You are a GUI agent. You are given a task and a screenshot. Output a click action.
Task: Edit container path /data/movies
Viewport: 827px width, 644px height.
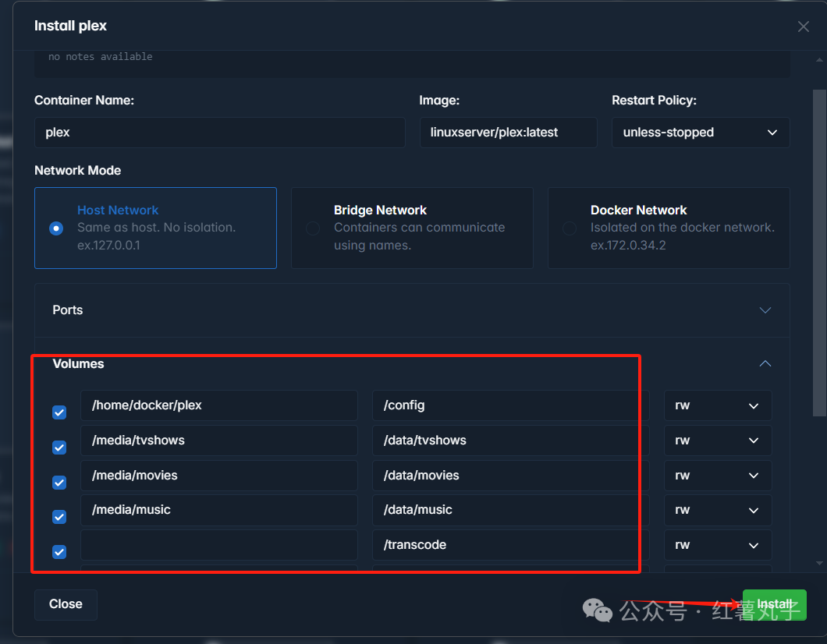(510, 476)
